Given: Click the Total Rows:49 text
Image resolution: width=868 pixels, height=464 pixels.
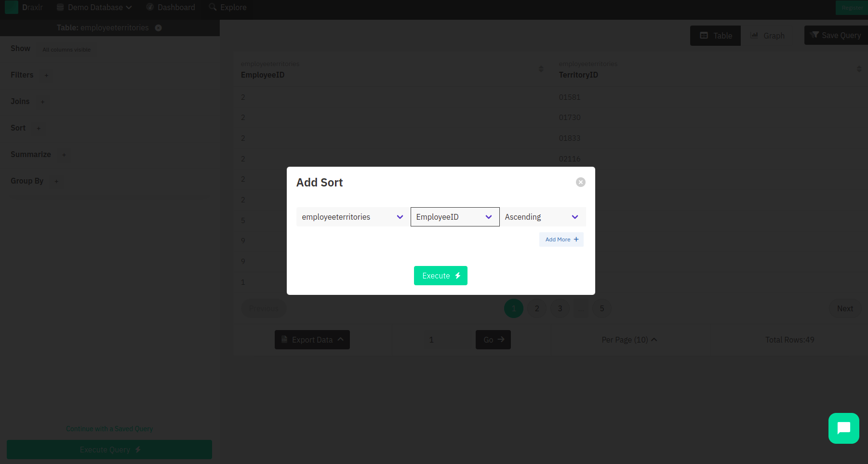Looking at the screenshot, I should pos(789,340).
